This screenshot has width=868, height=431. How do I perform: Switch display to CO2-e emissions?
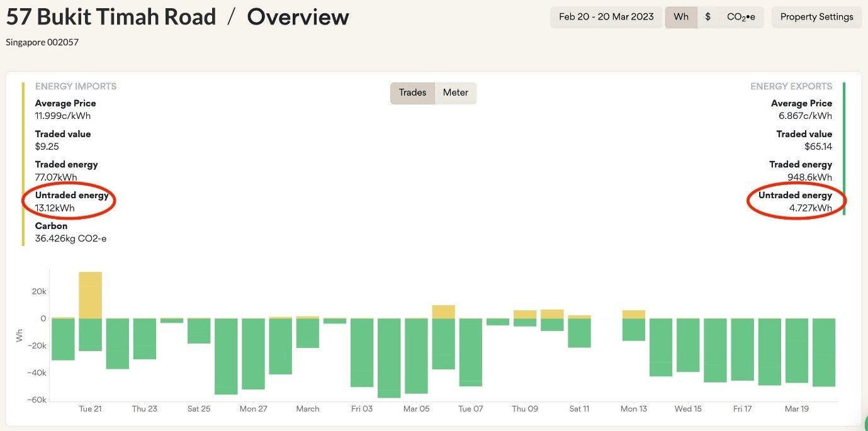[740, 17]
